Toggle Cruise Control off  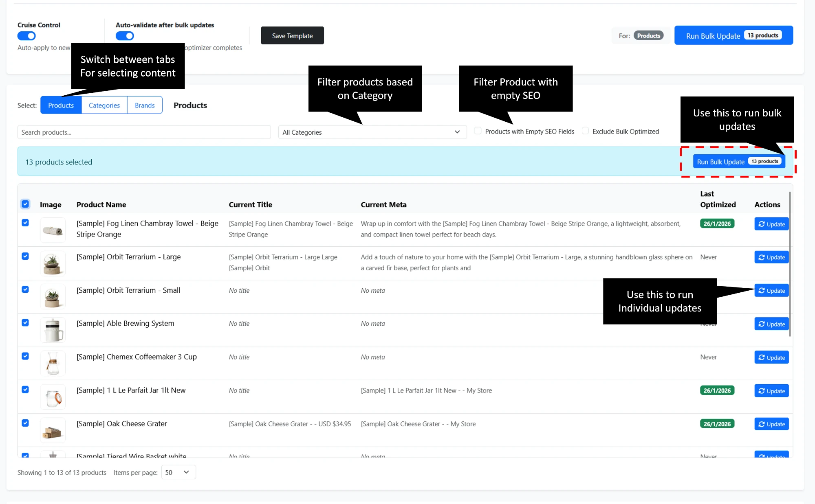point(26,36)
